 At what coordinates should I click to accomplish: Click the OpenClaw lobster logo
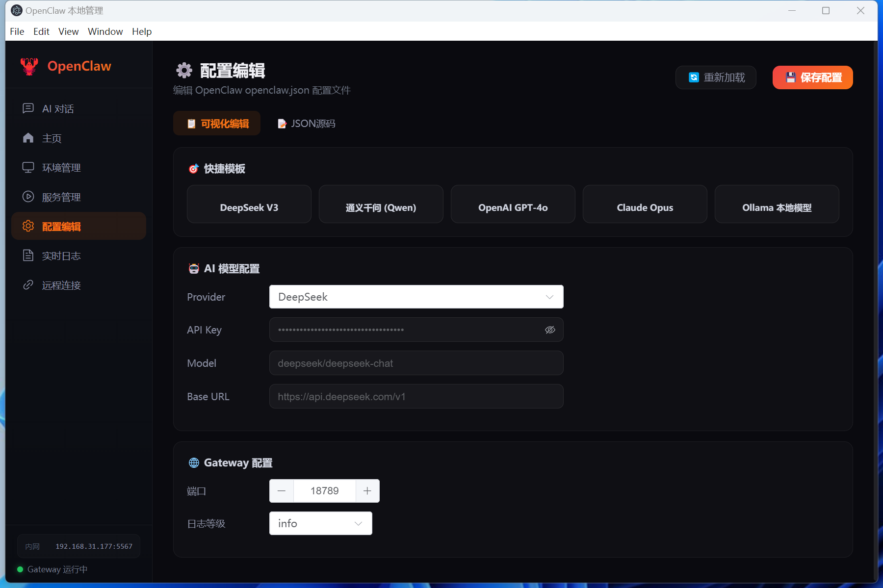(x=29, y=66)
